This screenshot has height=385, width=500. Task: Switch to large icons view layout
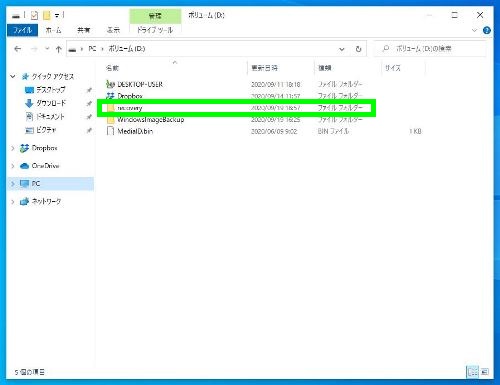pos(485,372)
